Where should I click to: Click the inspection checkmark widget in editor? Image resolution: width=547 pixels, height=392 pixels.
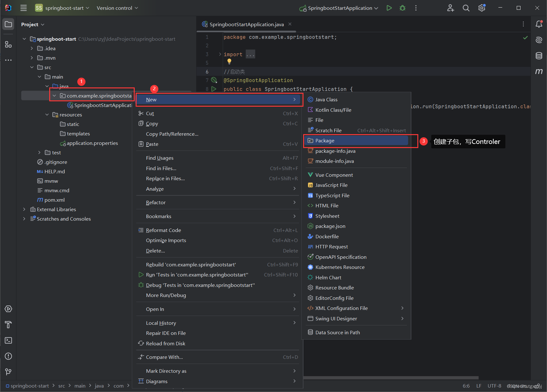coord(525,38)
